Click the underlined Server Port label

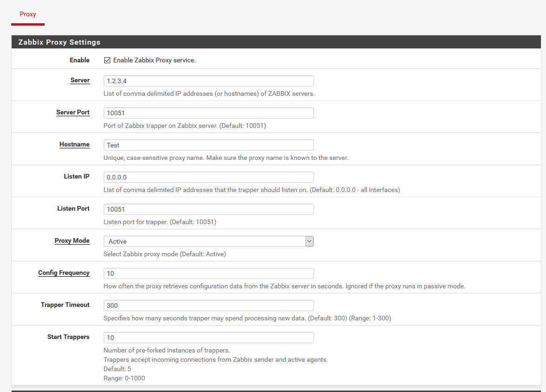point(73,113)
